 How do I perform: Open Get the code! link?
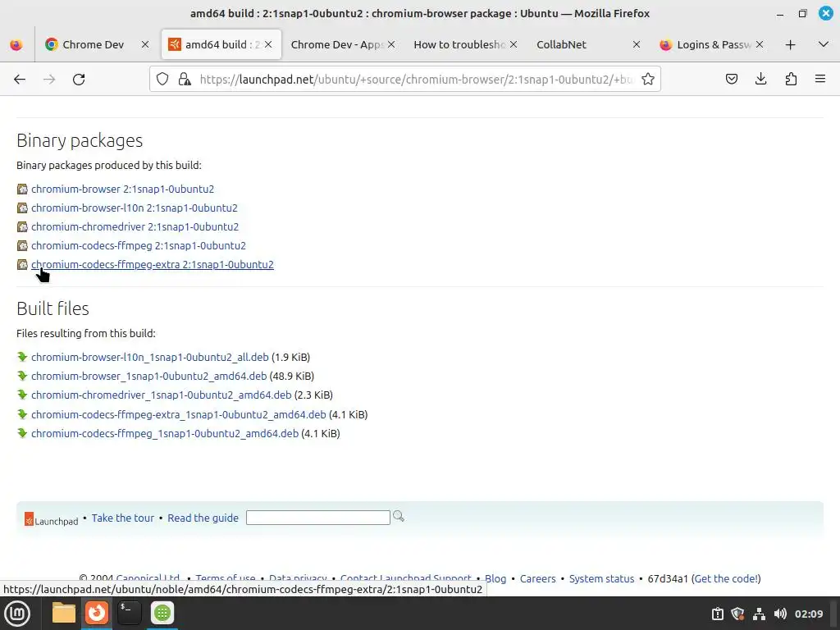[727, 578]
